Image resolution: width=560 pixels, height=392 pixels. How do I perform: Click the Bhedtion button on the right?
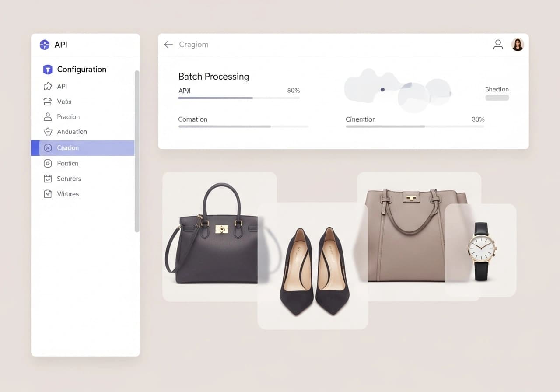pyautogui.click(x=497, y=98)
